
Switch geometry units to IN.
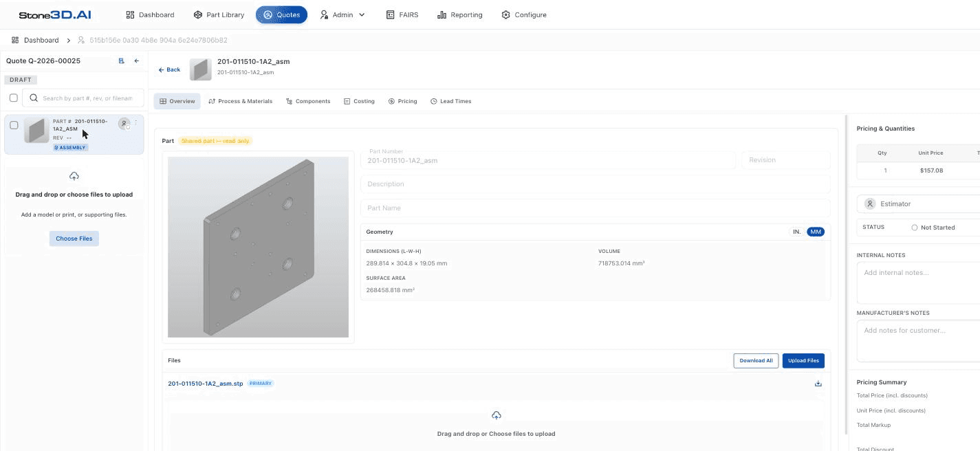click(x=796, y=232)
